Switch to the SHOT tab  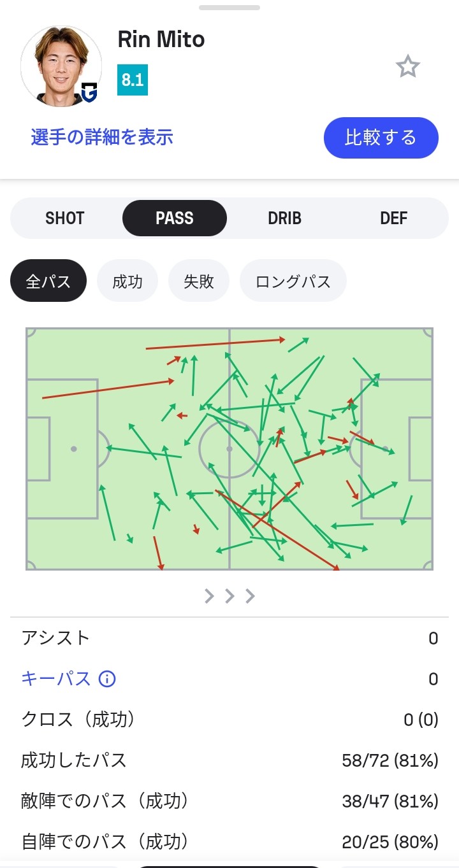[65, 218]
